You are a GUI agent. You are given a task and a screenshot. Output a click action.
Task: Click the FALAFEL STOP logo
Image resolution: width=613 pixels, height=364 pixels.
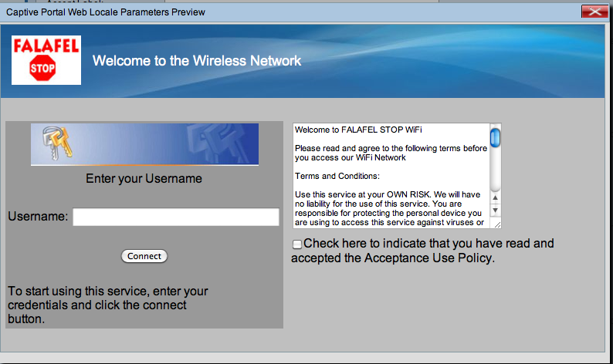46,60
